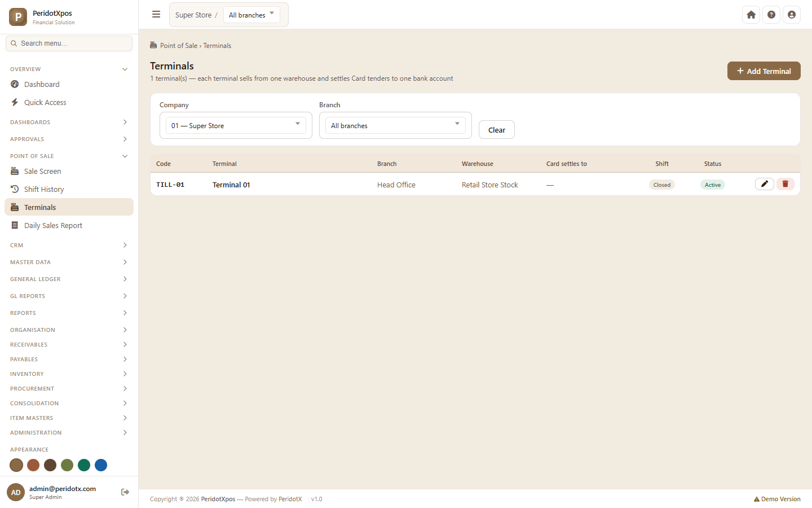Click the PeridotXpos logo

18,17
